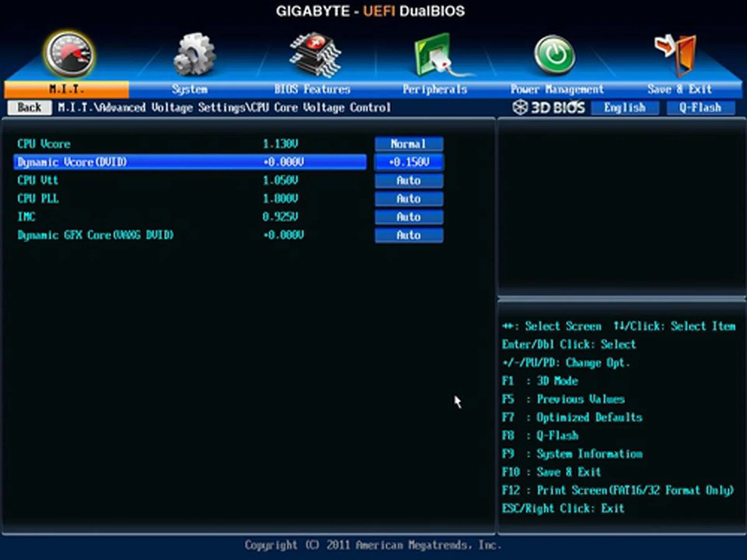Open Dynamic GFX Core Auto selector

pyautogui.click(x=409, y=235)
